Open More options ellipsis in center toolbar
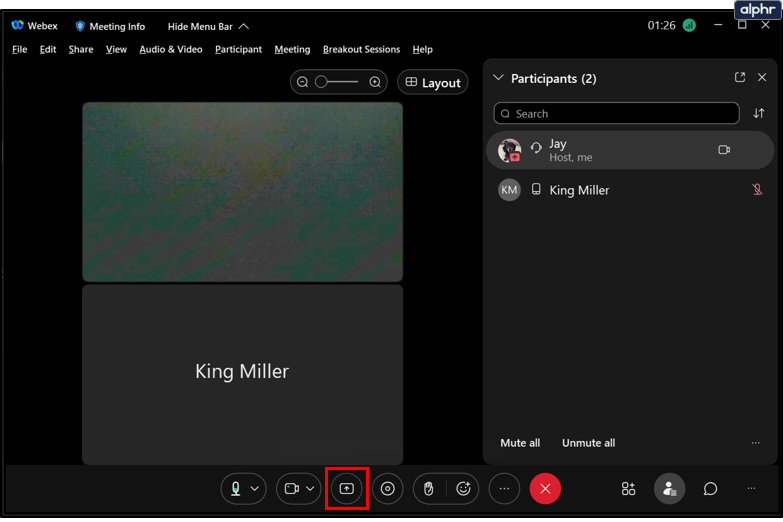 [504, 488]
